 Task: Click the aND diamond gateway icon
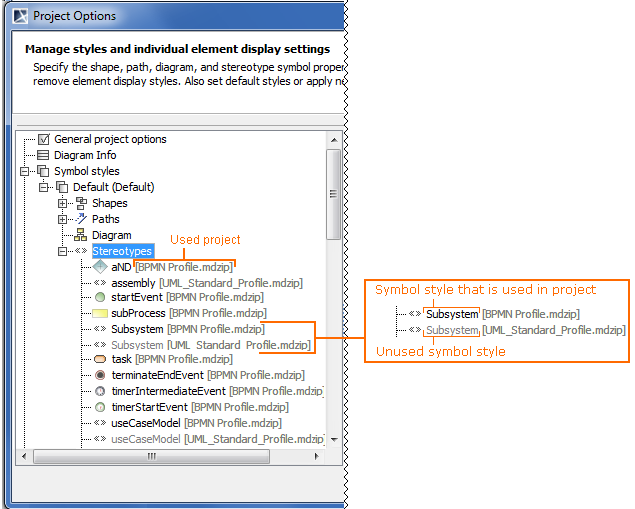point(100,267)
